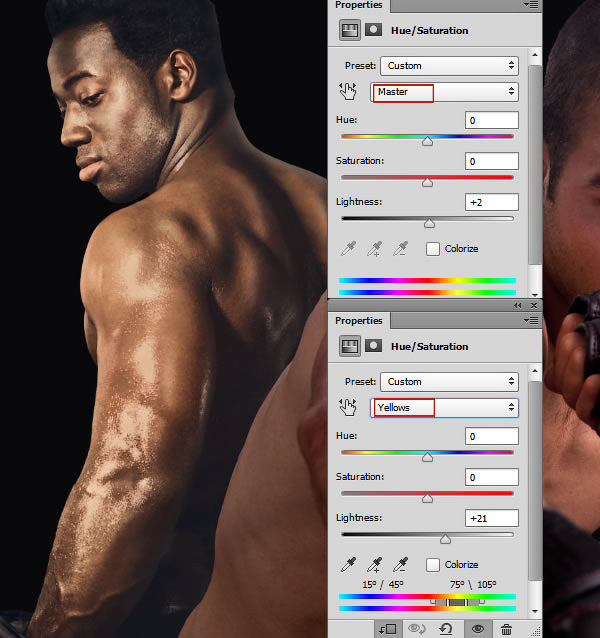Click the lower panel's Hue/Saturation adjustment icon

click(350, 346)
